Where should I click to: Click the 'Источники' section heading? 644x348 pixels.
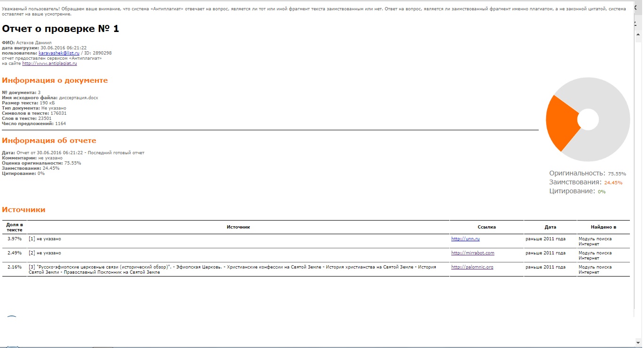pyautogui.click(x=24, y=210)
